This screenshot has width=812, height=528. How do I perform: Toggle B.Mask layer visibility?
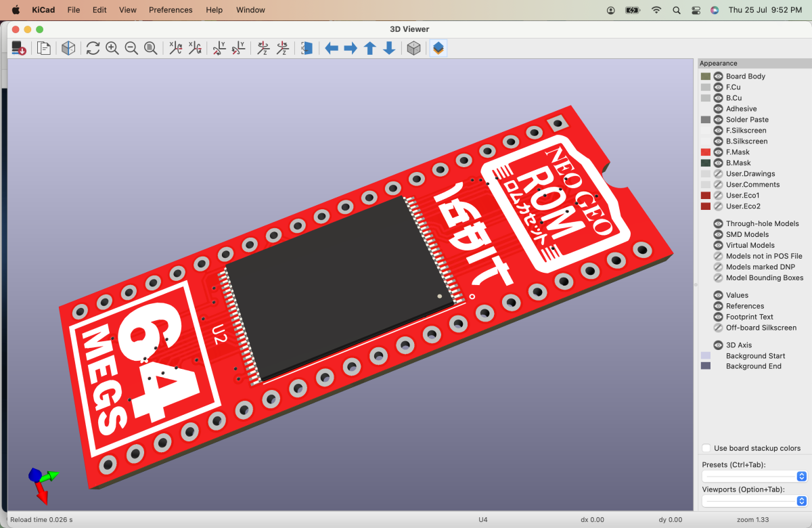[x=719, y=163]
